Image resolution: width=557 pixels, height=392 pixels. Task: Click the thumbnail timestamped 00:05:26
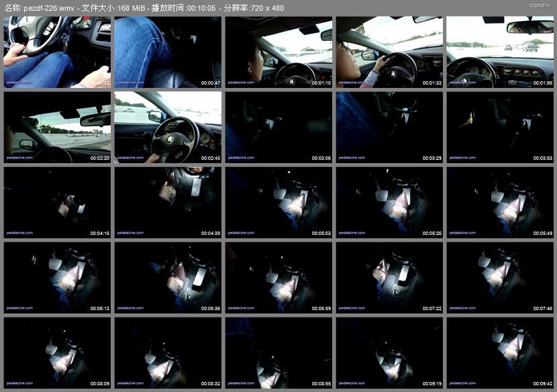[x=389, y=203]
